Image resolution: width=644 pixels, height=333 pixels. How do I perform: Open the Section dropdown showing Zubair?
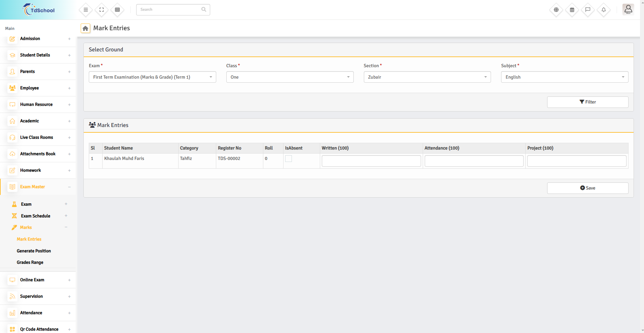pyautogui.click(x=427, y=77)
